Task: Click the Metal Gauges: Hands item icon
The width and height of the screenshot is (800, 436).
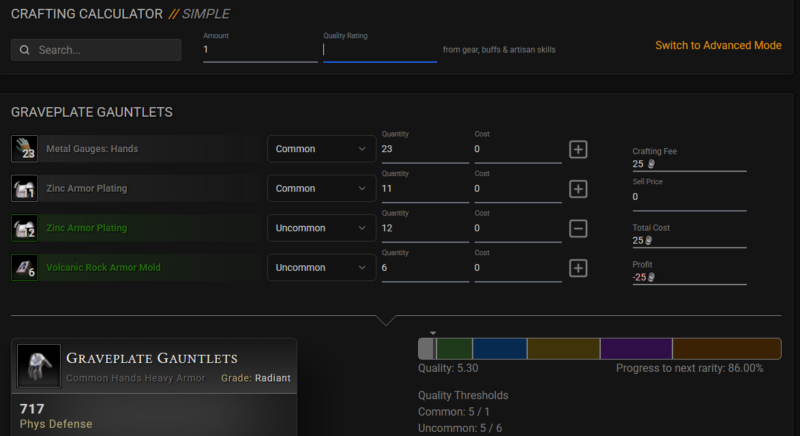Action: point(24,149)
